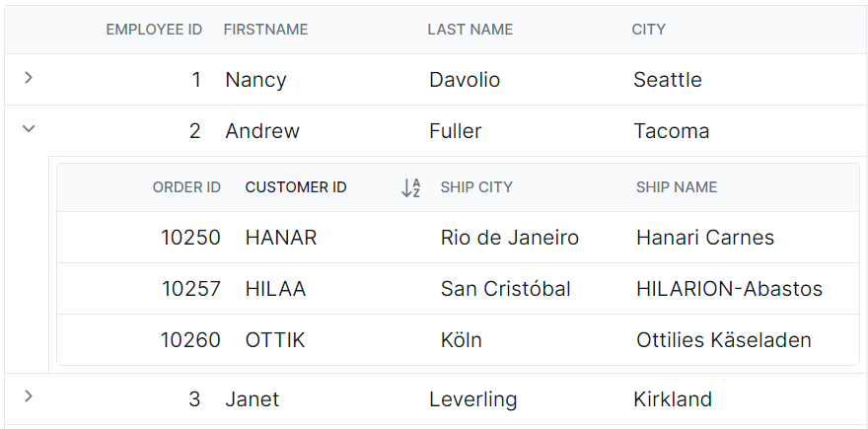Sort by Firstname column header
The height and width of the screenshot is (429, 868).
click(265, 30)
